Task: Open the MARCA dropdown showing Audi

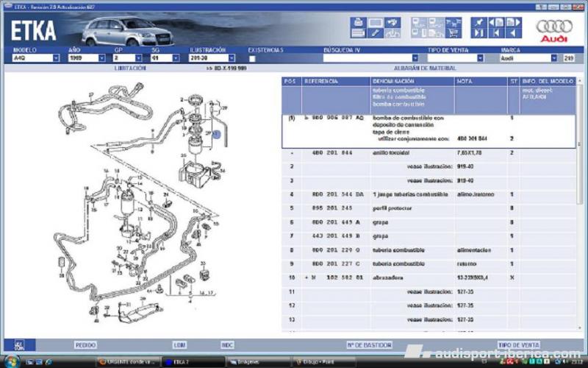Action: click(554, 58)
